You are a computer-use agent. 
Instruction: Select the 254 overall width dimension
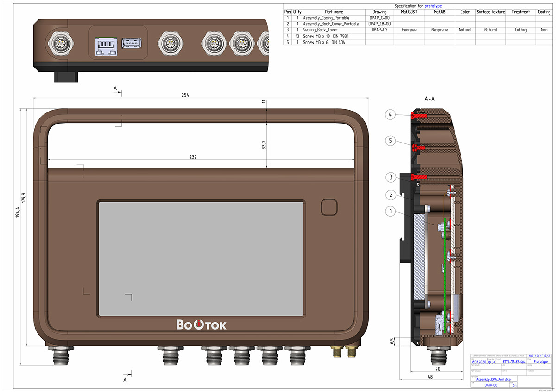click(x=185, y=95)
